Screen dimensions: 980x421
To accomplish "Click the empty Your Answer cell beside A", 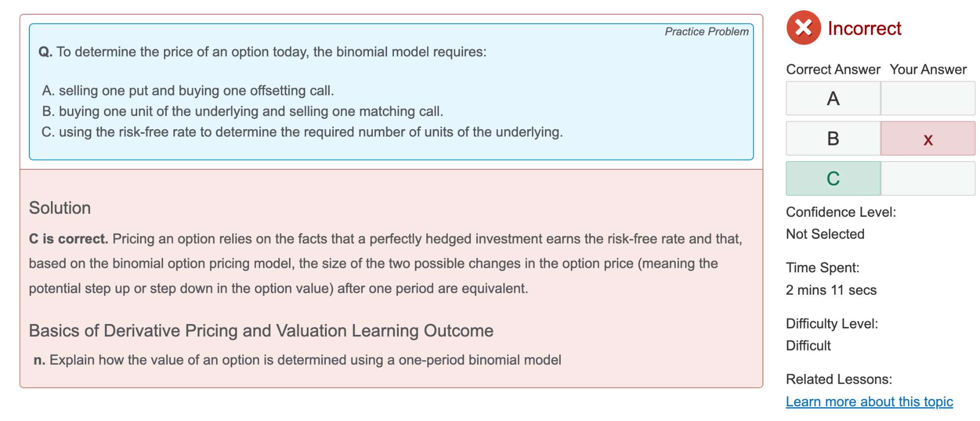I will click(928, 98).
